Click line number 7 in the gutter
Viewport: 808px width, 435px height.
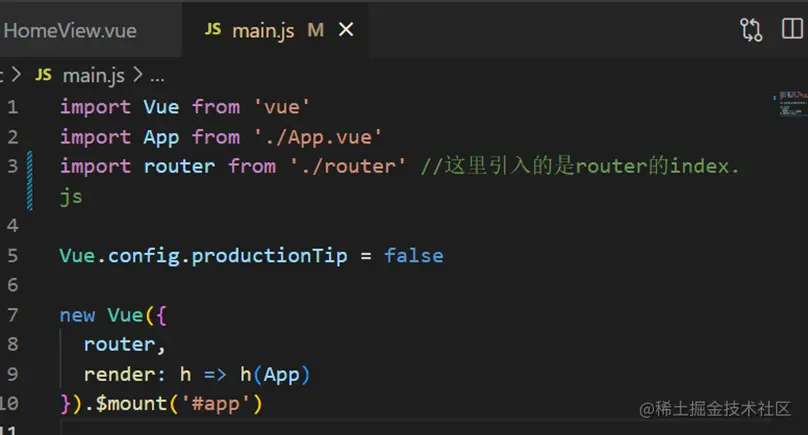pyautogui.click(x=13, y=315)
